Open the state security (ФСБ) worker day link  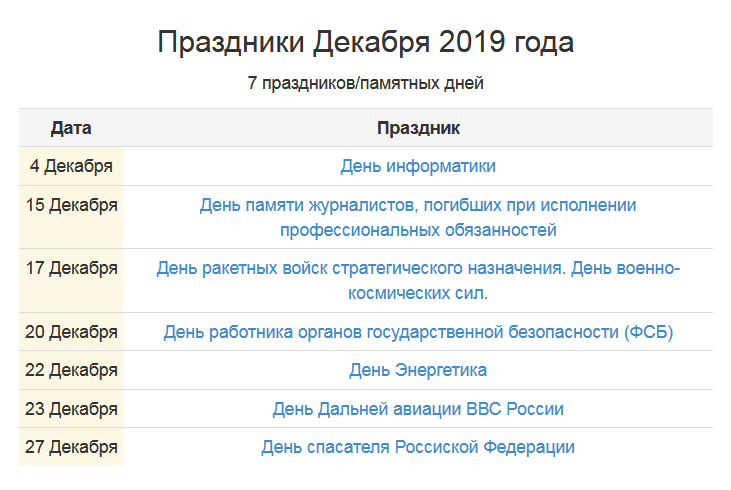click(418, 332)
